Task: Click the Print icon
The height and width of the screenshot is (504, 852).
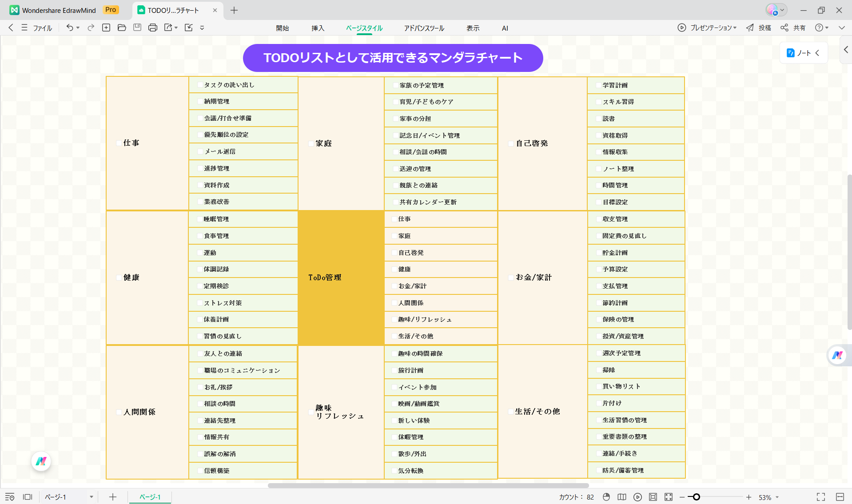Action: point(152,28)
